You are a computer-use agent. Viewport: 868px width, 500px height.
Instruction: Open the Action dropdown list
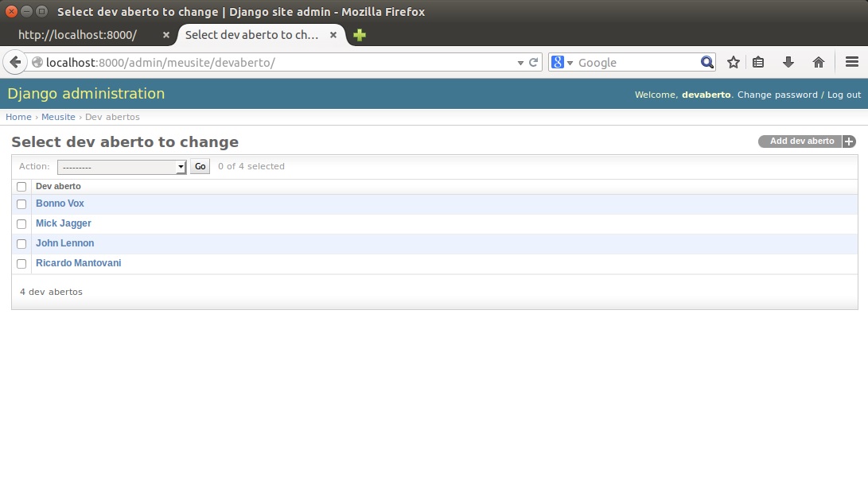[x=122, y=167]
